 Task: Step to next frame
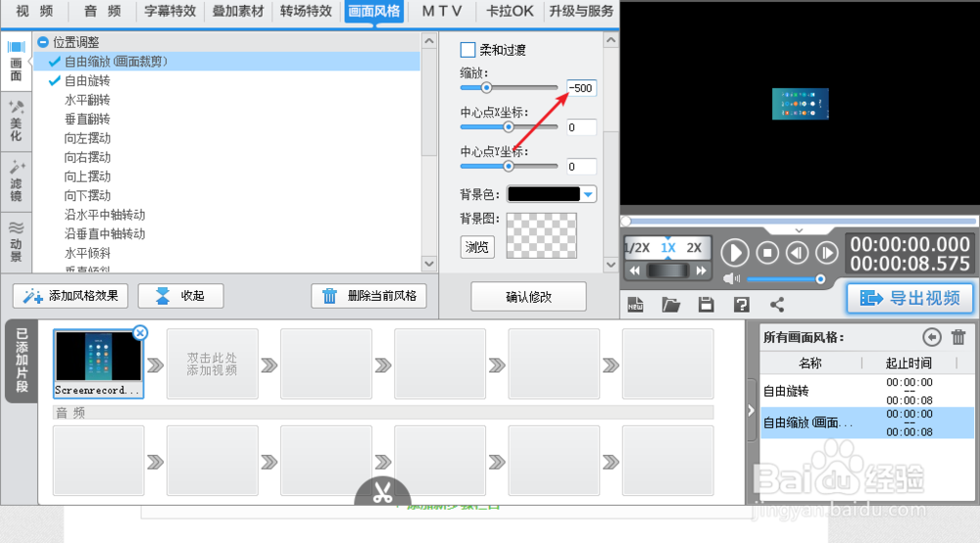pos(827,253)
